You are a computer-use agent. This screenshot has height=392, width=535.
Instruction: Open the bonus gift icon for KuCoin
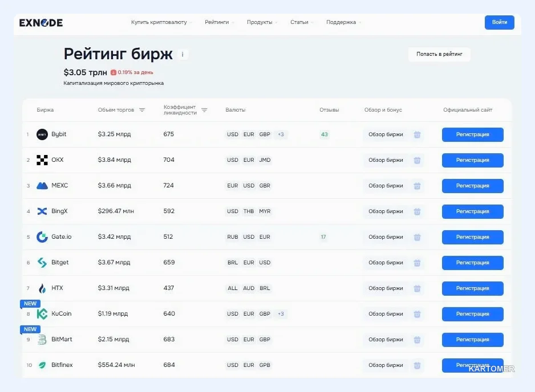pos(417,314)
